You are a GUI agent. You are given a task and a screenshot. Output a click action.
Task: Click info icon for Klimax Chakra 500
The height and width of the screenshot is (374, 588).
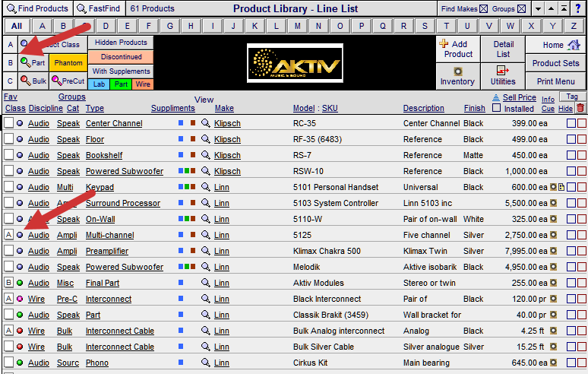(x=553, y=251)
